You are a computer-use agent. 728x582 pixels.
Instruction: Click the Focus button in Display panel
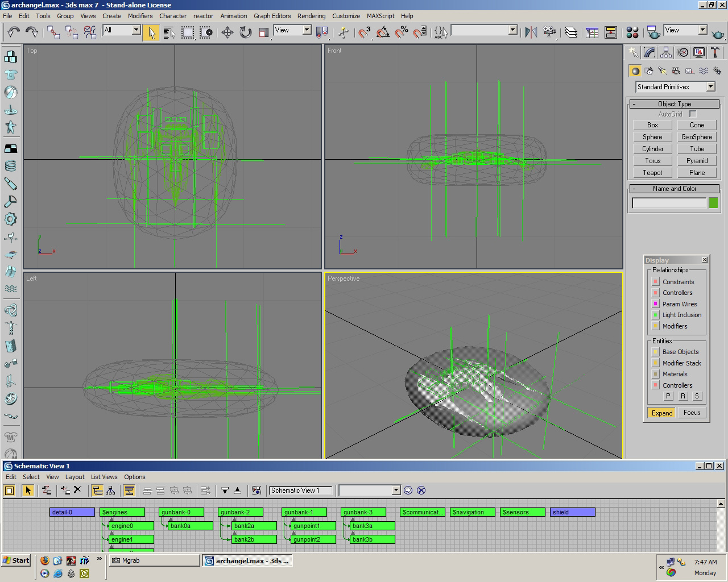coord(692,413)
